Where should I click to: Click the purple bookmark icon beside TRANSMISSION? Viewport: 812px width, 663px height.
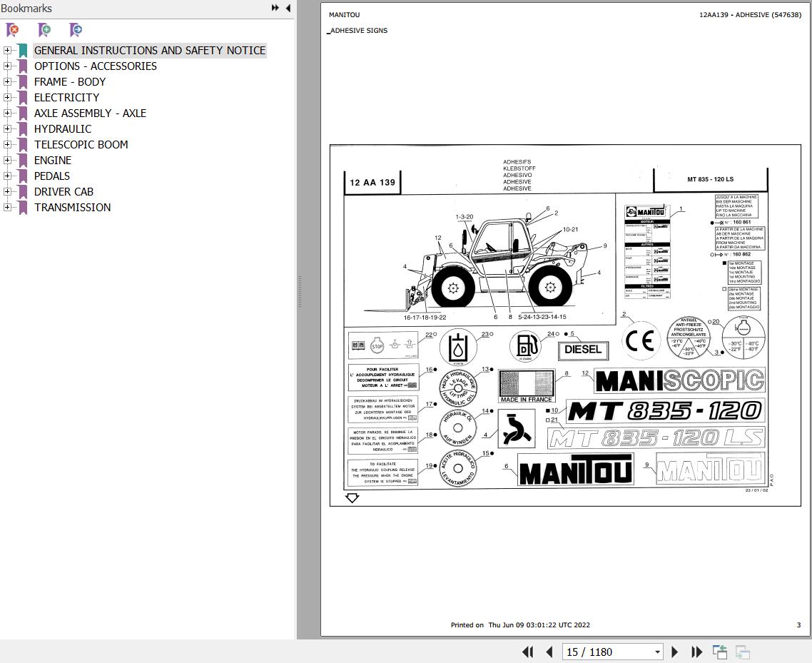point(23,208)
